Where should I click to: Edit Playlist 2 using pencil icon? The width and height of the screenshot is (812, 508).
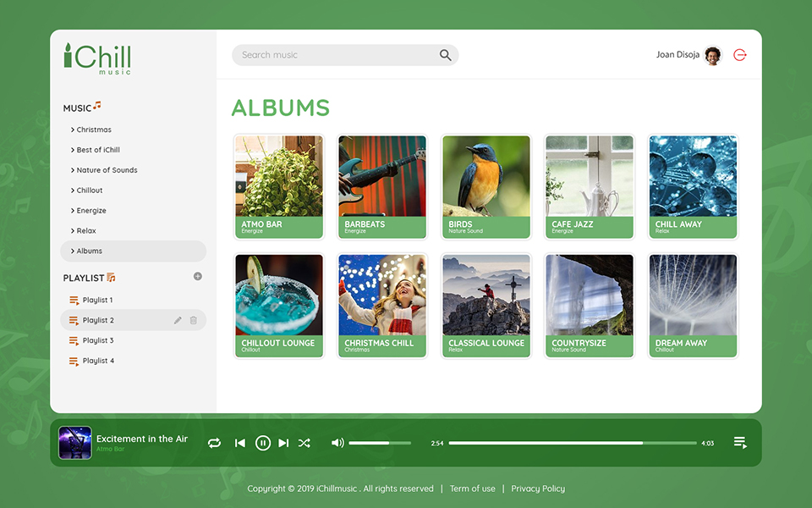(x=178, y=320)
